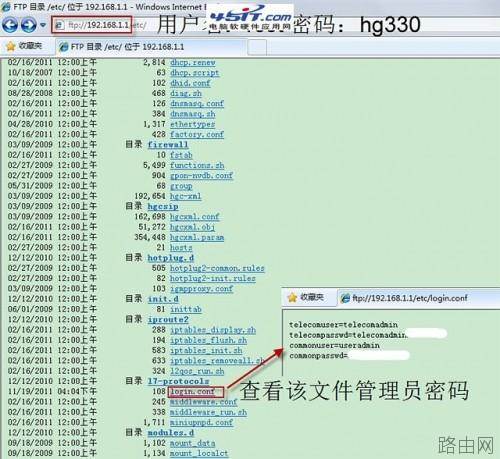Open l2qos_run.sh file link
Screen dimensions: 500x459
tap(197, 371)
